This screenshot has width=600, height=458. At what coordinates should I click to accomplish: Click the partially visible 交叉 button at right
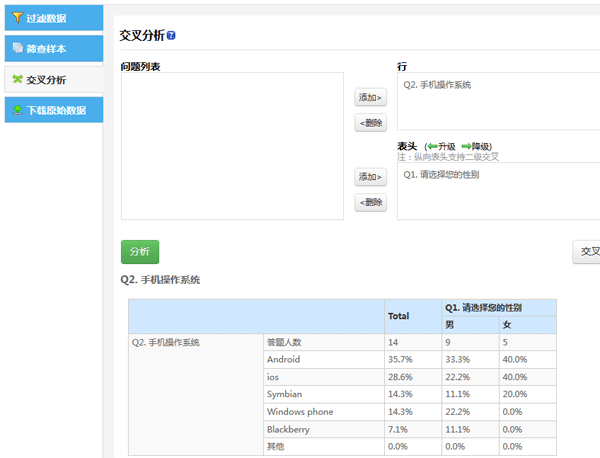tap(587, 252)
